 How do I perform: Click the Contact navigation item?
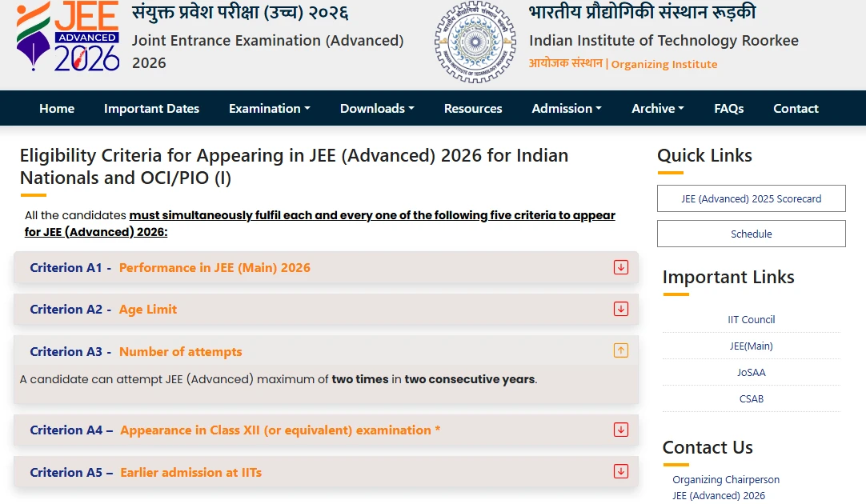796,108
